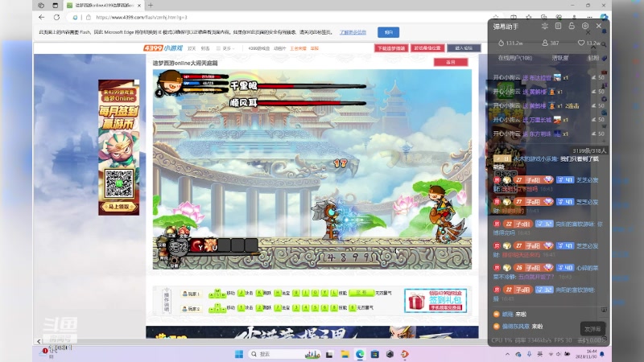The width and height of the screenshot is (644, 362).
Task: Open the notification bell in taskbar
Action: [x=602, y=354]
